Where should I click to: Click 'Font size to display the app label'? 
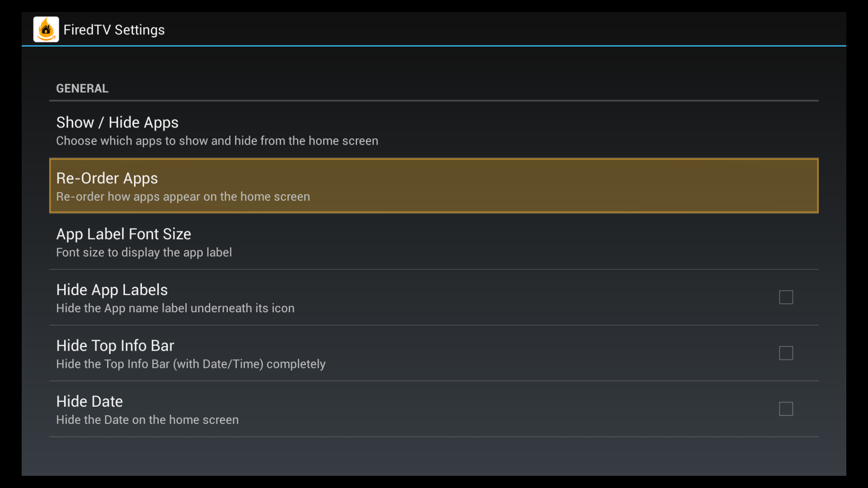click(x=144, y=253)
